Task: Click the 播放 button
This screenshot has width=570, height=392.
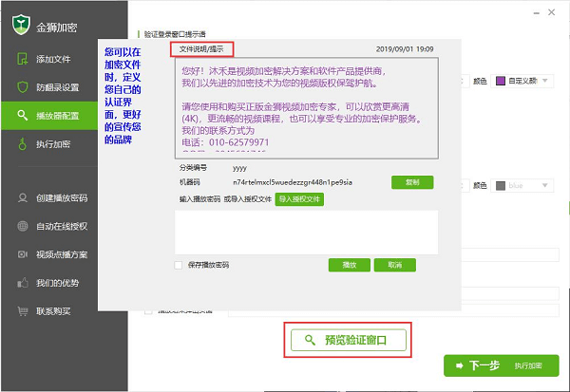Action: tap(350, 265)
